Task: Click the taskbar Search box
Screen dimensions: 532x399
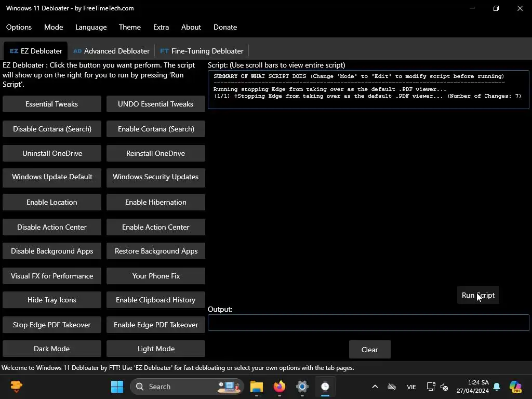Action: pyautogui.click(x=187, y=387)
